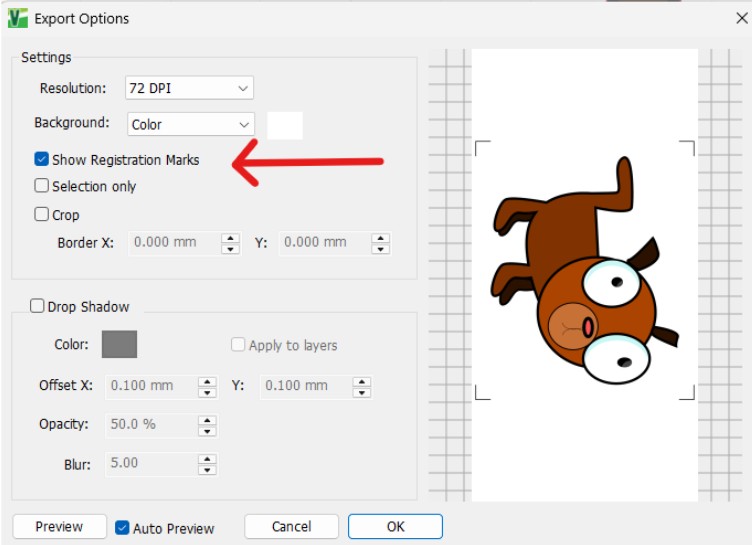Tick the Crop checkbox
752x545 pixels.
point(42,214)
